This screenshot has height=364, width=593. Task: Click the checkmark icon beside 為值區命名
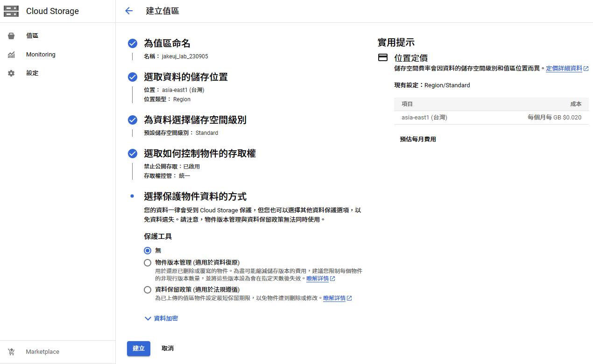(x=133, y=43)
